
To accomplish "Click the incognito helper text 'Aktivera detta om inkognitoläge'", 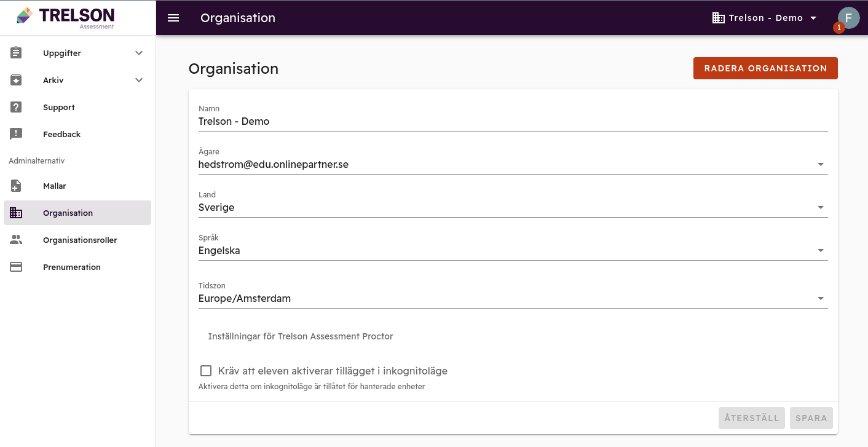I will [312, 387].
